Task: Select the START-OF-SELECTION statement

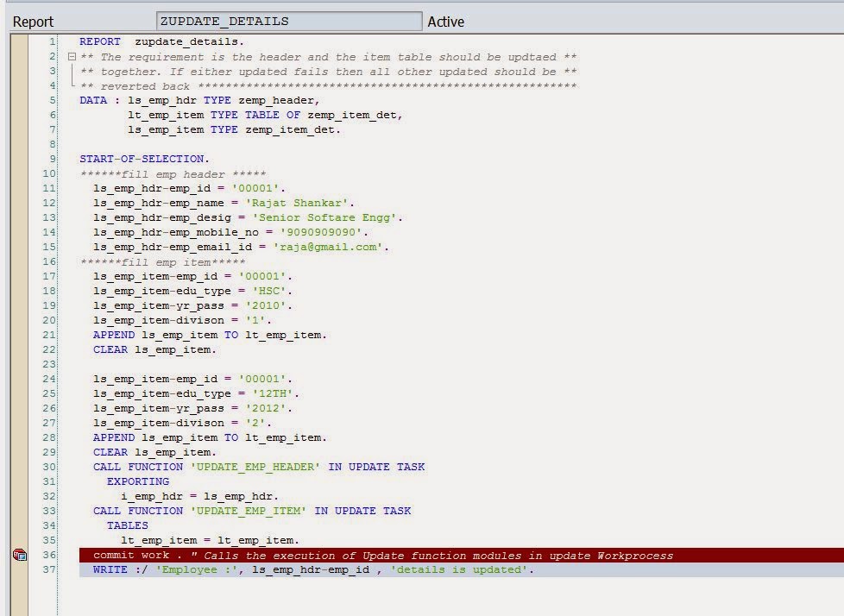Action: pos(142,159)
